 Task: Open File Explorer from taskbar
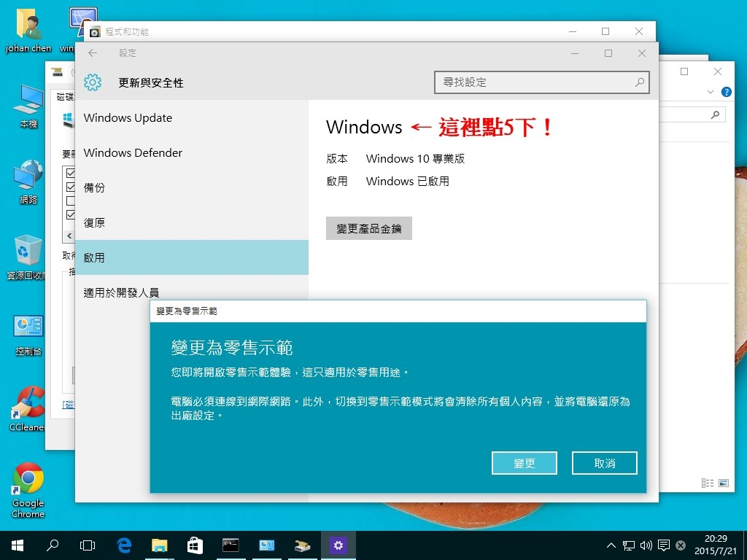click(x=159, y=545)
